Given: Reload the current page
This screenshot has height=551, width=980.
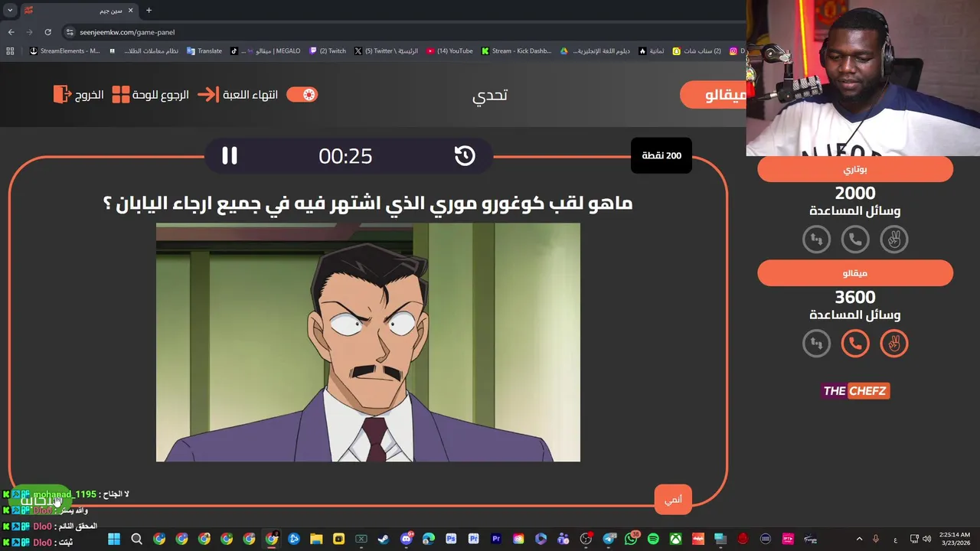Looking at the screenshot, I should pos(47,32).
